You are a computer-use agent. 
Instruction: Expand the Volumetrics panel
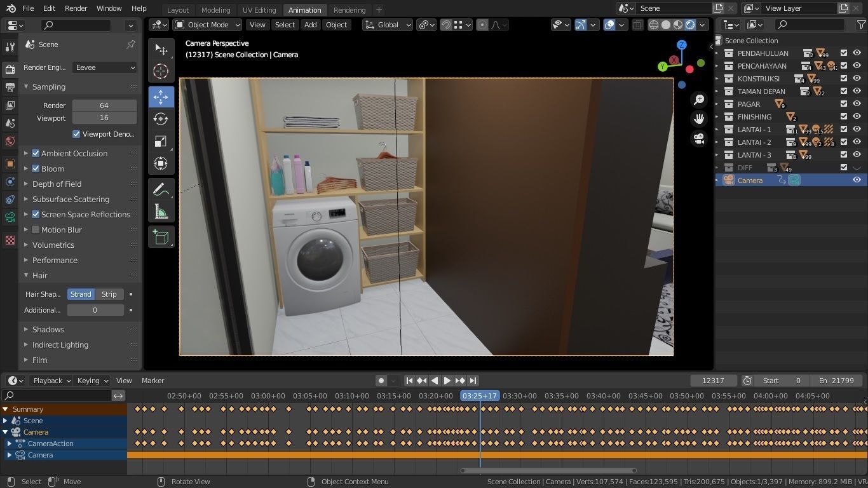click(53, 245)
